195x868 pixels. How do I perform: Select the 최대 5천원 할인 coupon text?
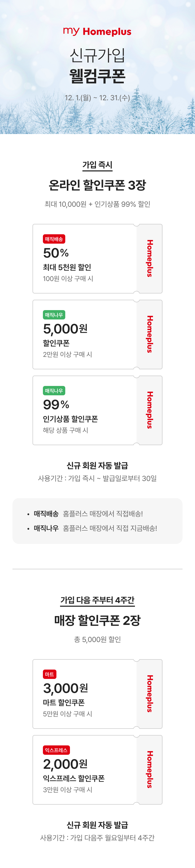pyautogui.click(x=67, y=267)
